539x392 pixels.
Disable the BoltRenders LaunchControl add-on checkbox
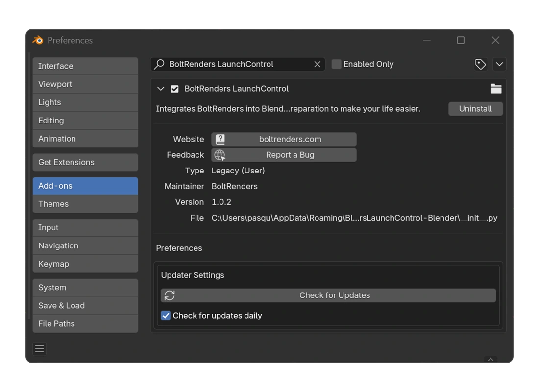pyautogui.click(x=174, y=89)
